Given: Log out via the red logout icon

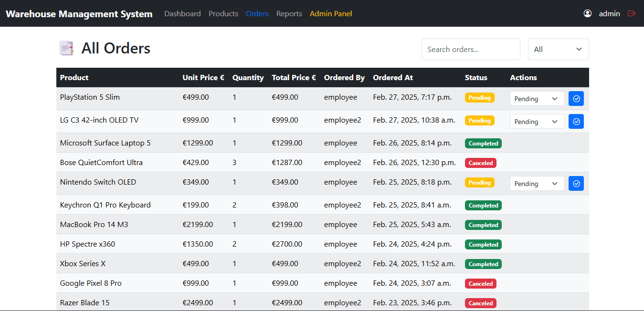Looking at the screenshot, I should click(x=632, y=13).
